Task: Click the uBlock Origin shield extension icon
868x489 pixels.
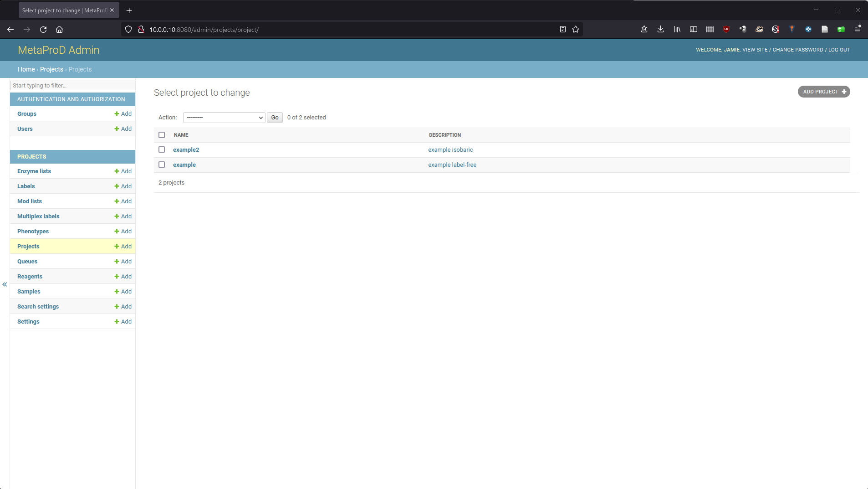Action: [726, 30]
